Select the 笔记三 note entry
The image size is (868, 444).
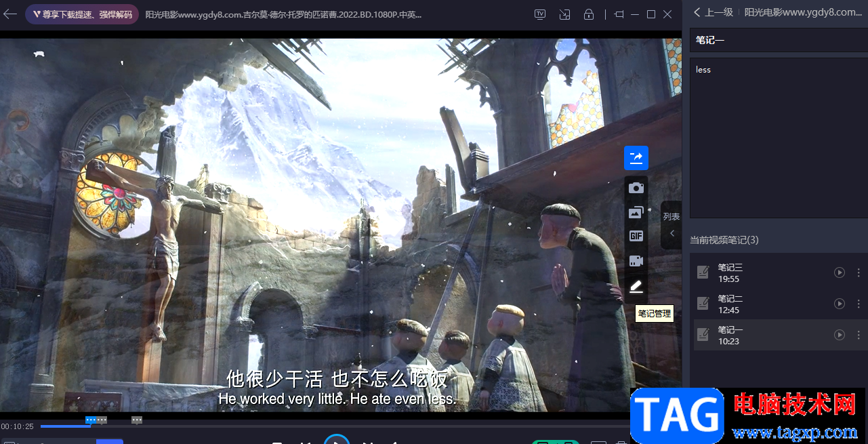[780, 273]
